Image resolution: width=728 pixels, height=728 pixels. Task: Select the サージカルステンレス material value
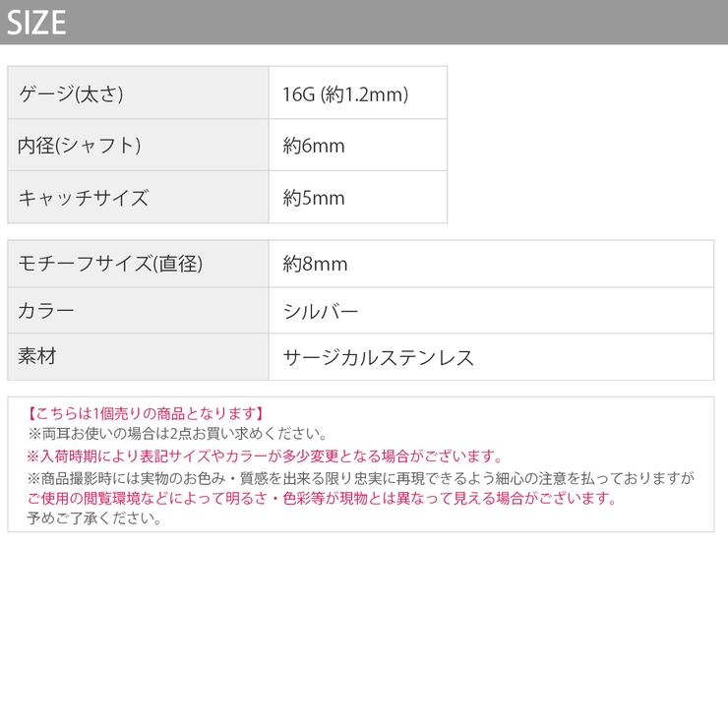coord(378,357)
